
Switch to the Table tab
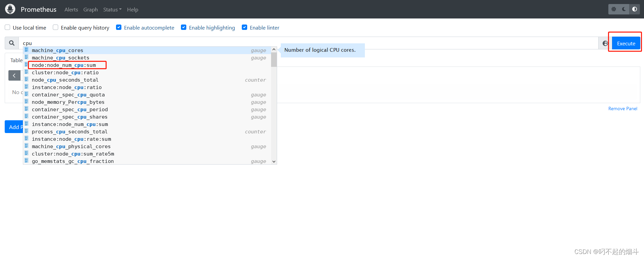16,60
